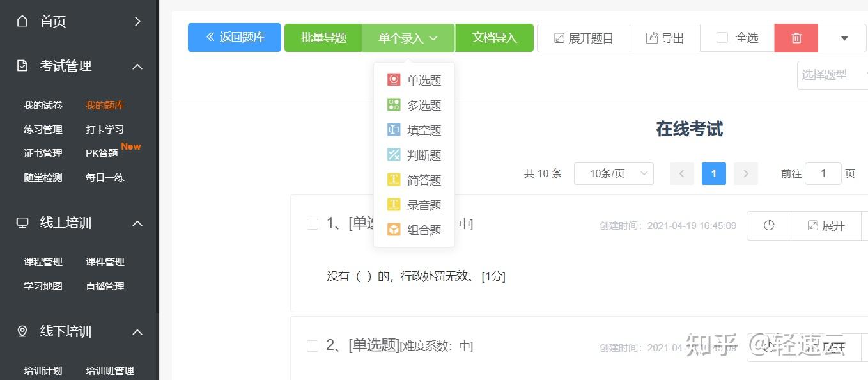Choose the 组合题 orange cube icon
Image resolution: width=868 pixels, height=380 pixels.
click(394, 230)
